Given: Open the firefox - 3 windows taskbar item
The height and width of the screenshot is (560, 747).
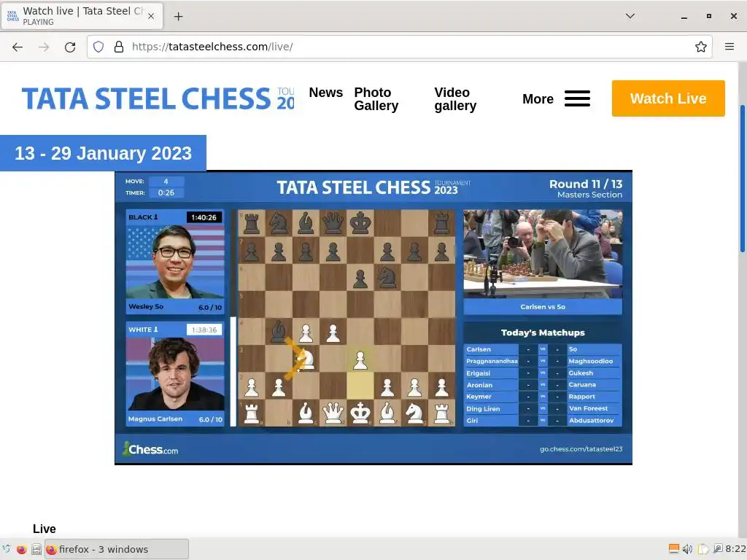Looking at the screenshot, I should 117,549.
